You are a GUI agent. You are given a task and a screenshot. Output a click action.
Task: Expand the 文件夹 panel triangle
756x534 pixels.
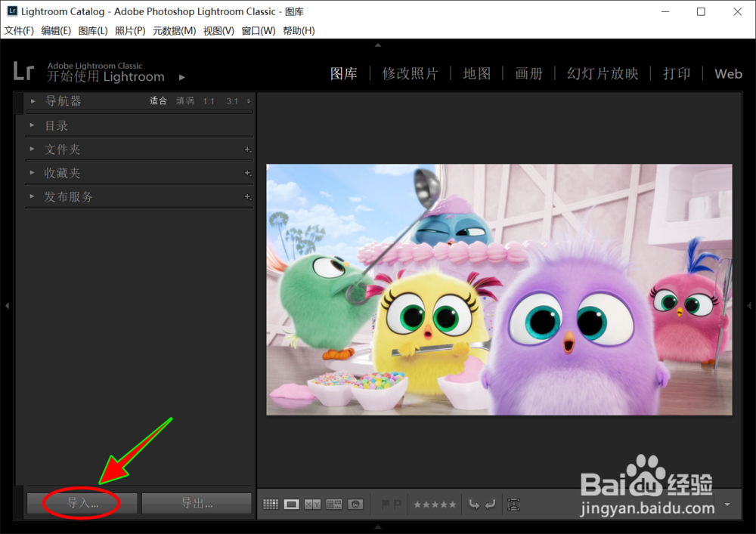pyautogui.click(x=33, y=149)
